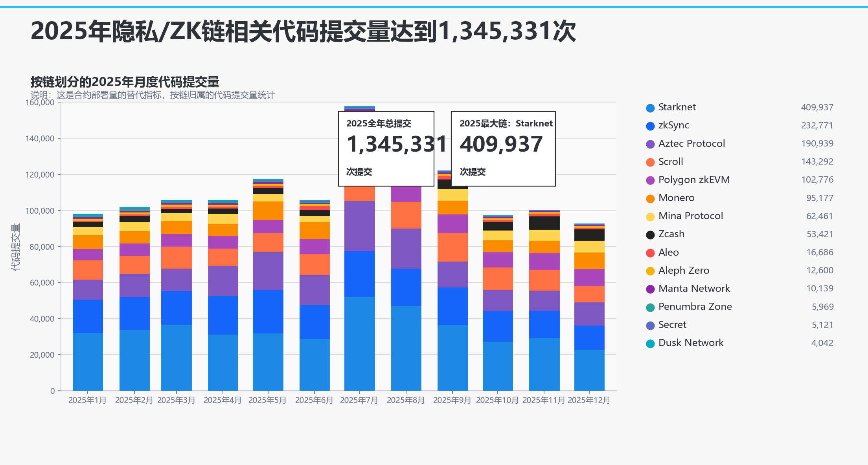Click the Starknet segment of the 2025年1月 bar

coord(88,362)
